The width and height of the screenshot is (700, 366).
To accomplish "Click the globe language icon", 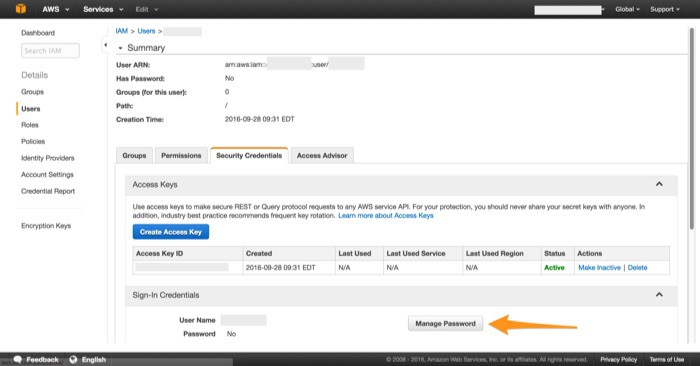I will pyautogui.click(x=73, y=359).
